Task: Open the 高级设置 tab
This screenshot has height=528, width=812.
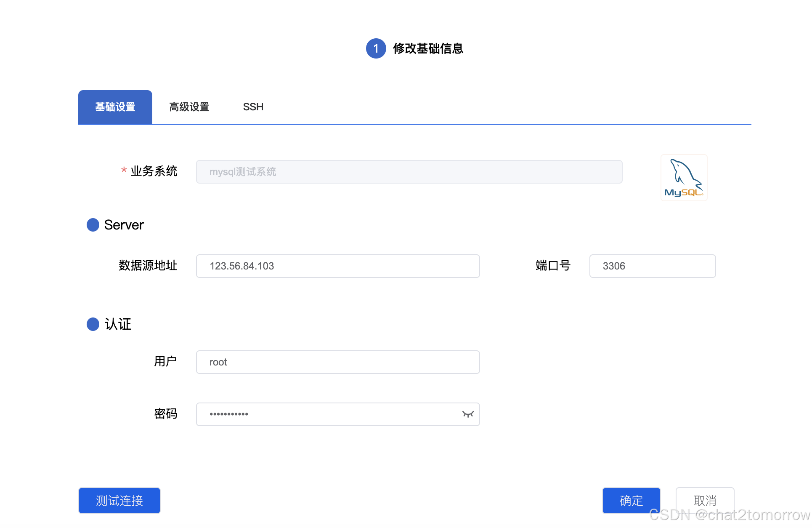Action: [189, 107]
